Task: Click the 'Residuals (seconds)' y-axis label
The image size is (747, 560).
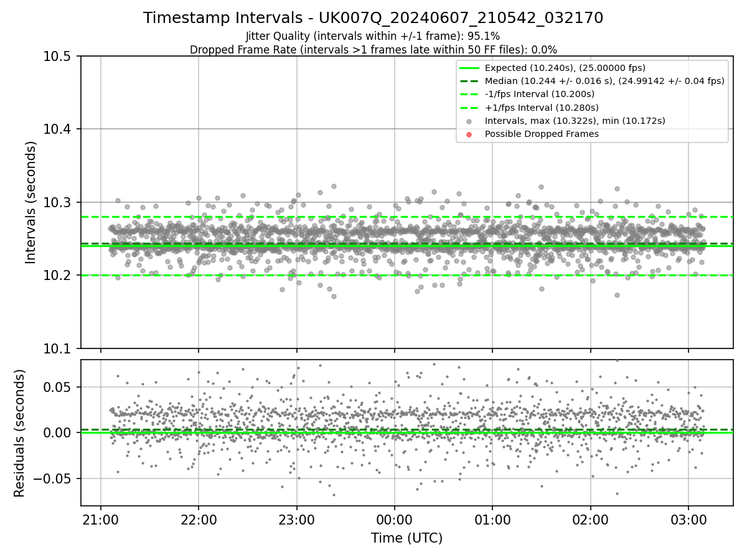Action: pyautogui.click(x=19, y=433)
